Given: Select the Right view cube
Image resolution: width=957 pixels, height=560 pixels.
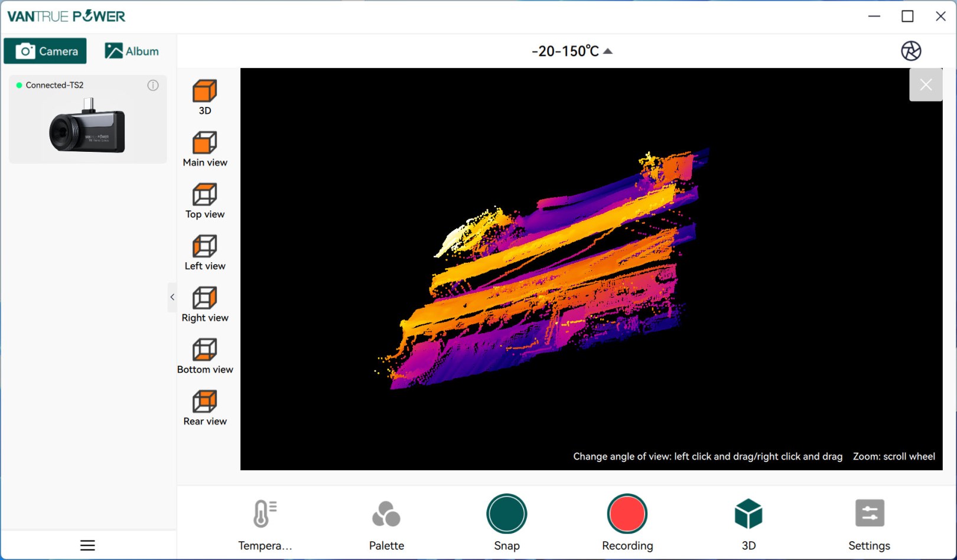Looking at the screenshot, I should click(x=204, y=298).
